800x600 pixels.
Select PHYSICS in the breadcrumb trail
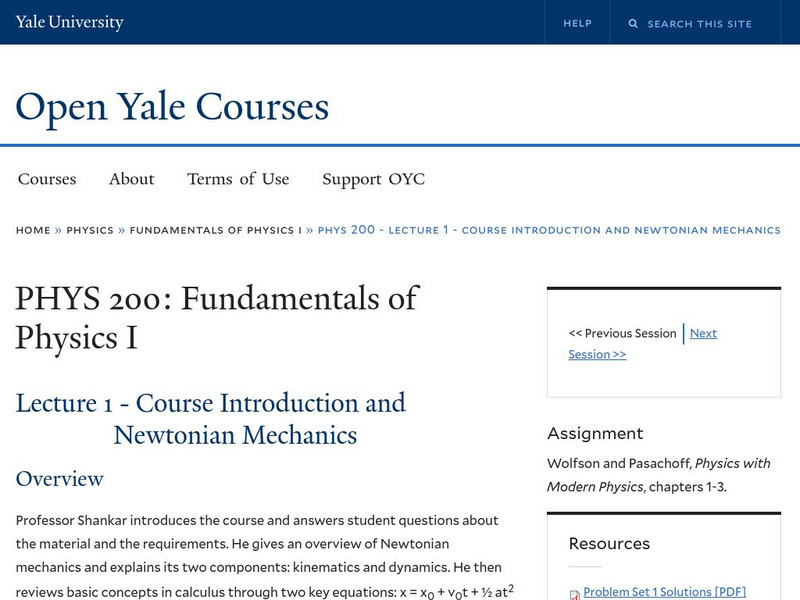click(89, 230)
